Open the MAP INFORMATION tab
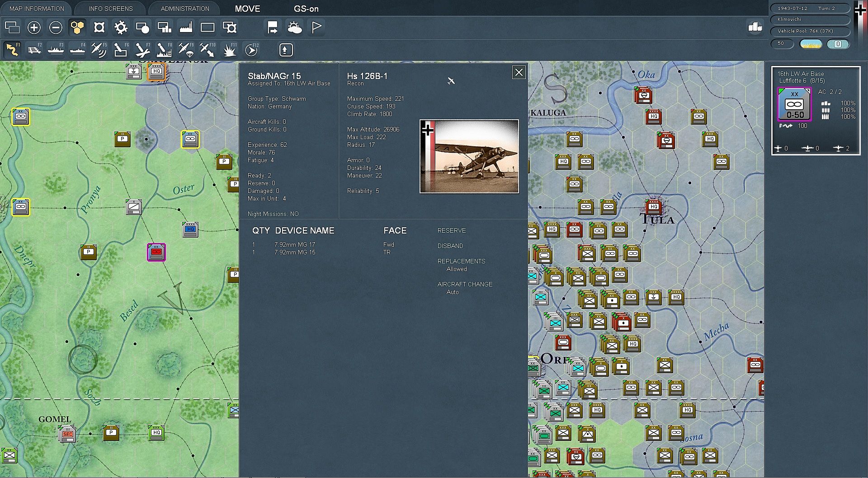The image size is (868, 478). point(37,9)
